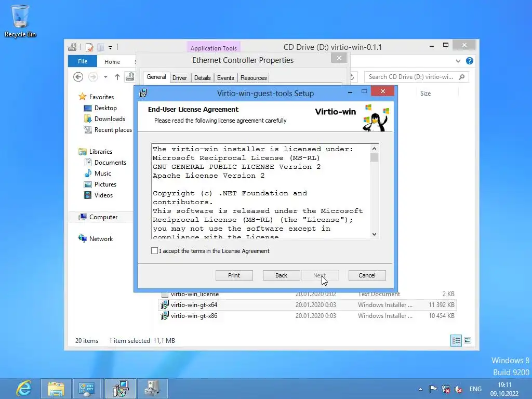Screen dimensions: 532x399
Task: Open the Recycle Bin desktop icon
Action: (20, 20)
